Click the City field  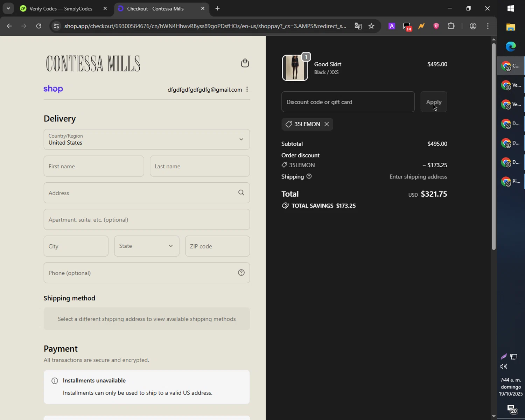tap(76, 246)
